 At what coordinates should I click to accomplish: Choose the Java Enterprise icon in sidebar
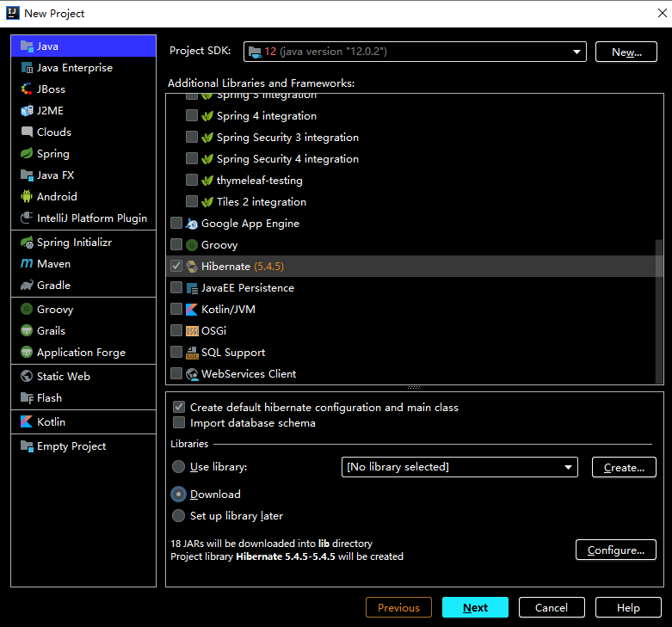(x=27, y=68)
